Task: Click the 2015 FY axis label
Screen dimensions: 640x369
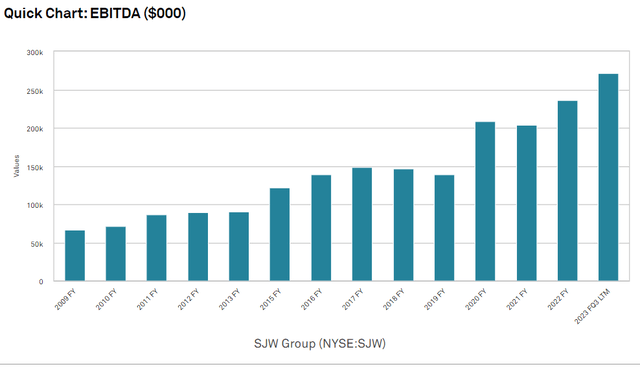Action: (270, 299)
